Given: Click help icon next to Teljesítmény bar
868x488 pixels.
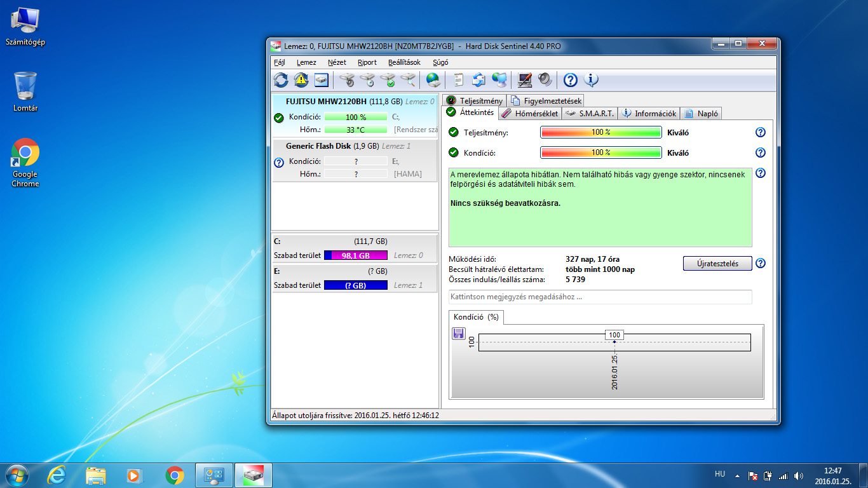Looking at the screenshot, I should point(760,132).
